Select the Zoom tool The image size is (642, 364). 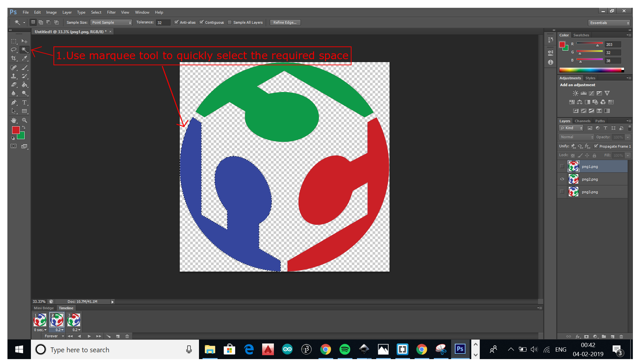(24, 120)
